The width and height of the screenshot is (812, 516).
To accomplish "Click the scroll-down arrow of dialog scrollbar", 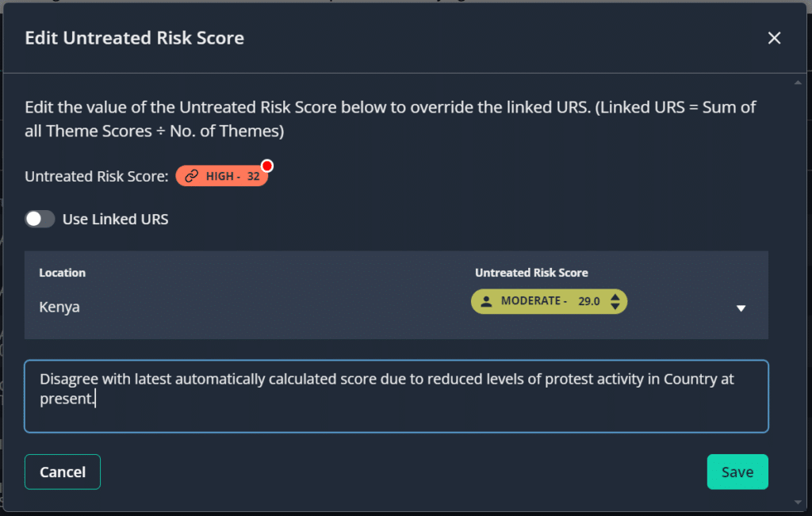I will 798,502.
